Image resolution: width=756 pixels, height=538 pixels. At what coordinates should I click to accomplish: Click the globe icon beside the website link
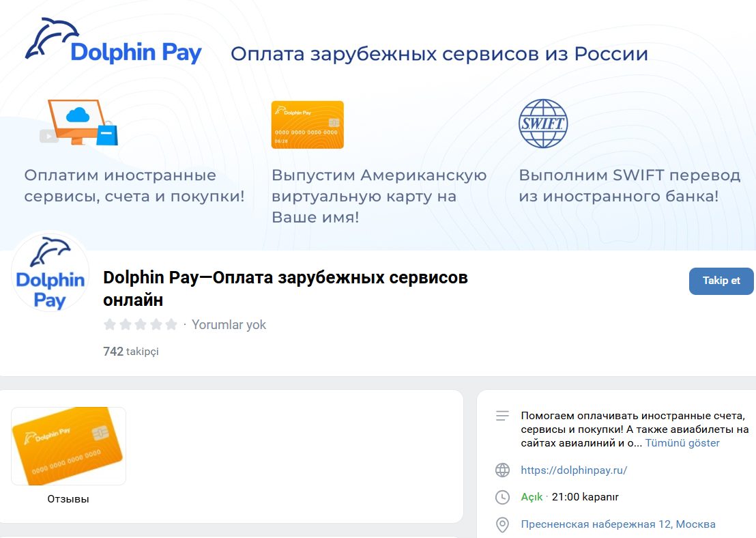tap(502, 470)
